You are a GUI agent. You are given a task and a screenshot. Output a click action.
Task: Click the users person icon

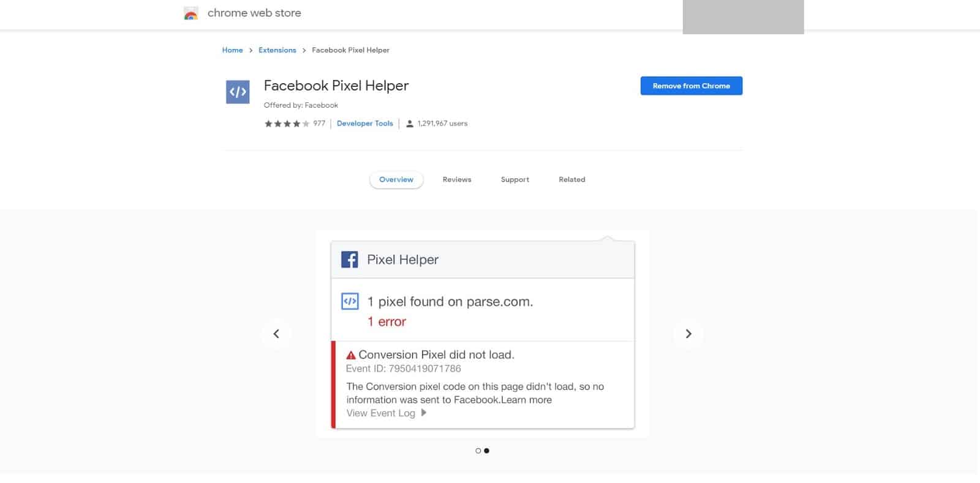pos(410,124)
